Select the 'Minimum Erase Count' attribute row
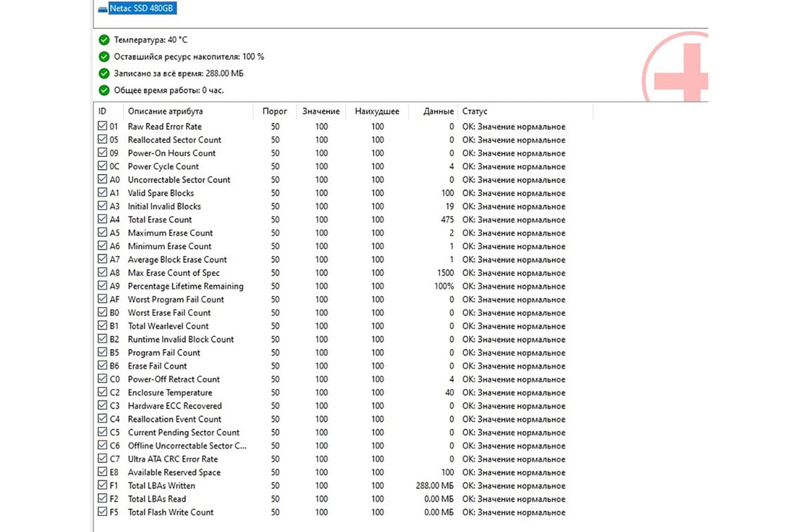 pos(332,246)
